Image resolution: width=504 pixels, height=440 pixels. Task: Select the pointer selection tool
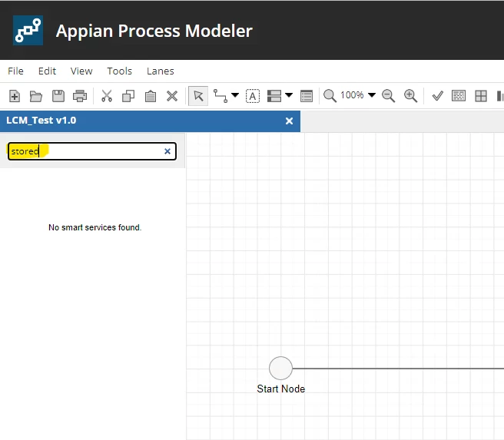pos(198,96)
